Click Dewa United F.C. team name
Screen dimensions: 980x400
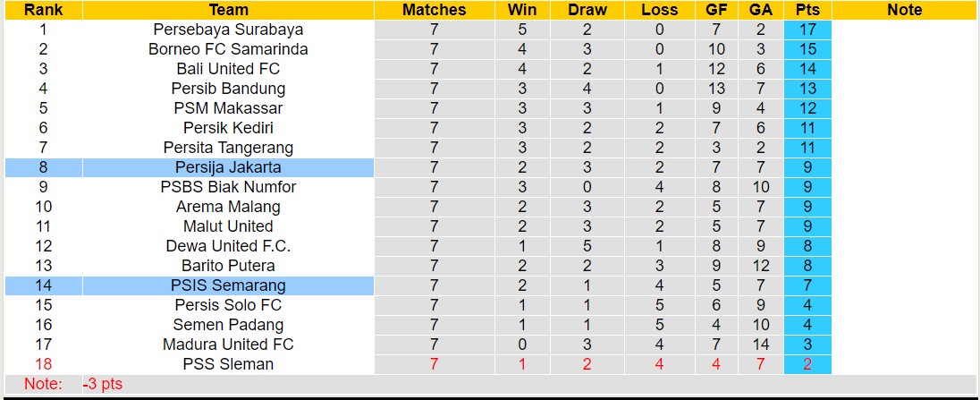228,246
